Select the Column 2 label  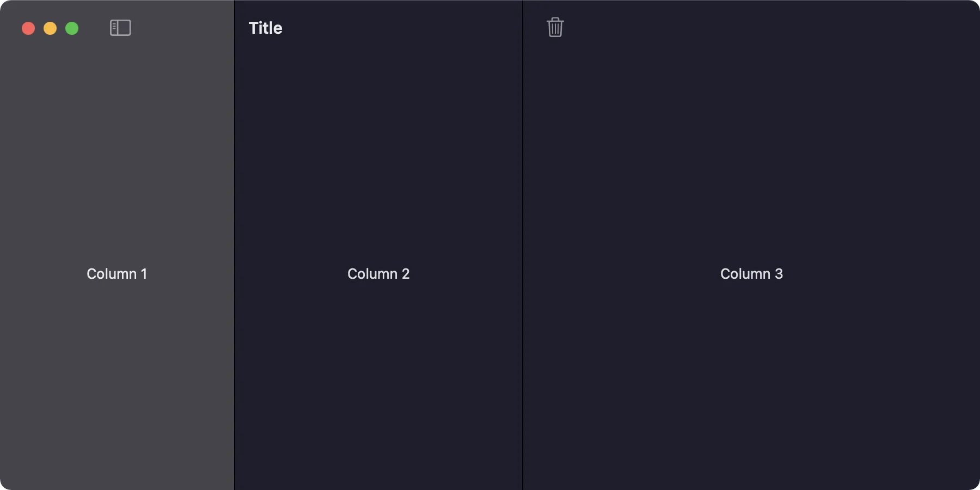pos(378,274)
